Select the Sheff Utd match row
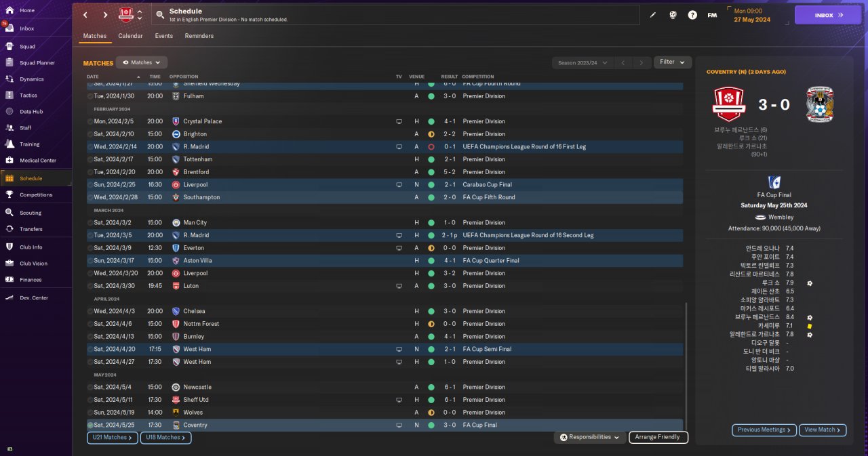868x456 pixels. (384, 400)
